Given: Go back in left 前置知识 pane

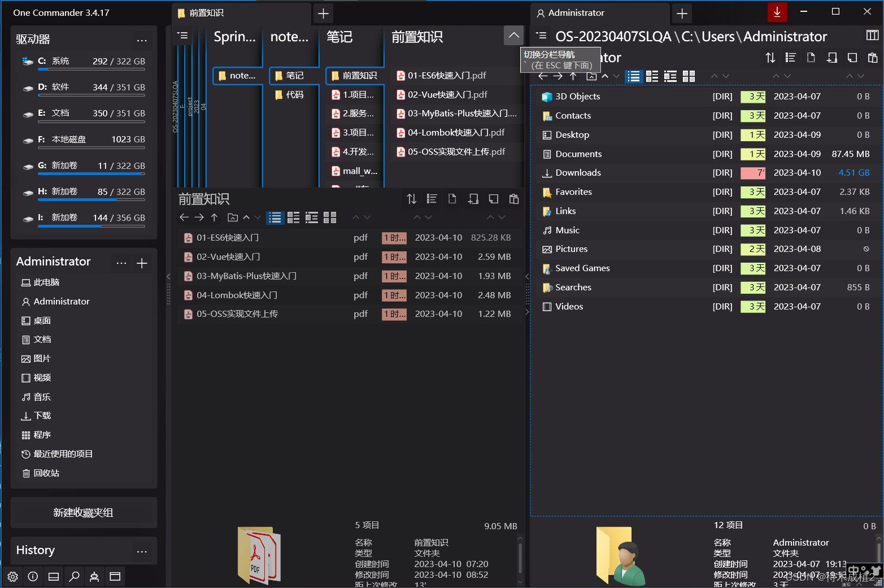Looking at the screenshot, I should (x=184, y=217).
